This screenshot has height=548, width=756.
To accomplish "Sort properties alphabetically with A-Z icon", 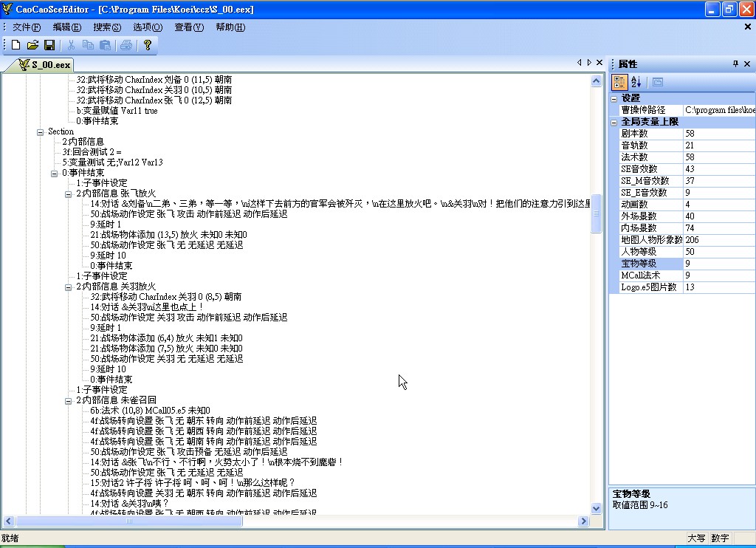I will (636, 82).
